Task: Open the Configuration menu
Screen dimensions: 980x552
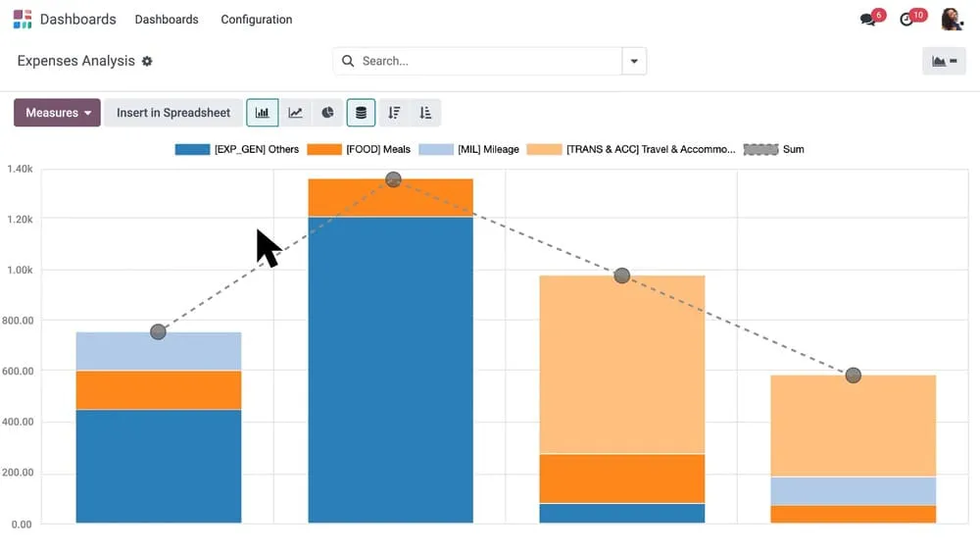Action: click(x=257, y=20)
